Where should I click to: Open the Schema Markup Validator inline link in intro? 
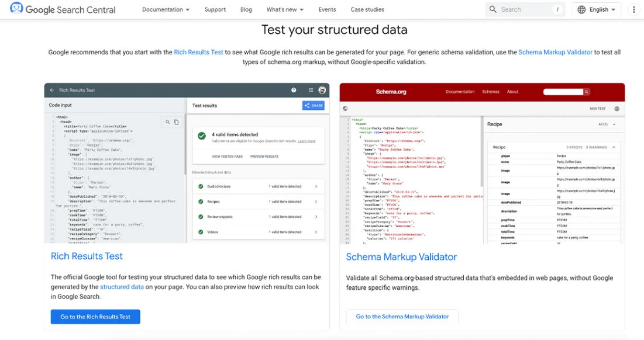555,52
